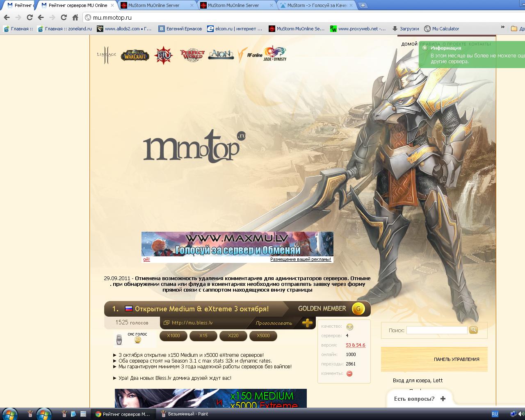This screenshot has height=420, width=525.
Task: Click the magnifier search button
Action: click(473, 330)
